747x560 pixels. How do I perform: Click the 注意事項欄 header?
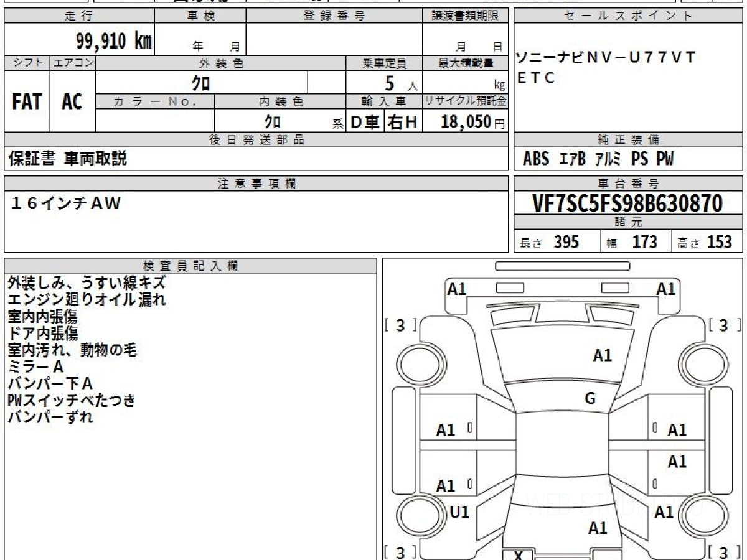point(256,184)
